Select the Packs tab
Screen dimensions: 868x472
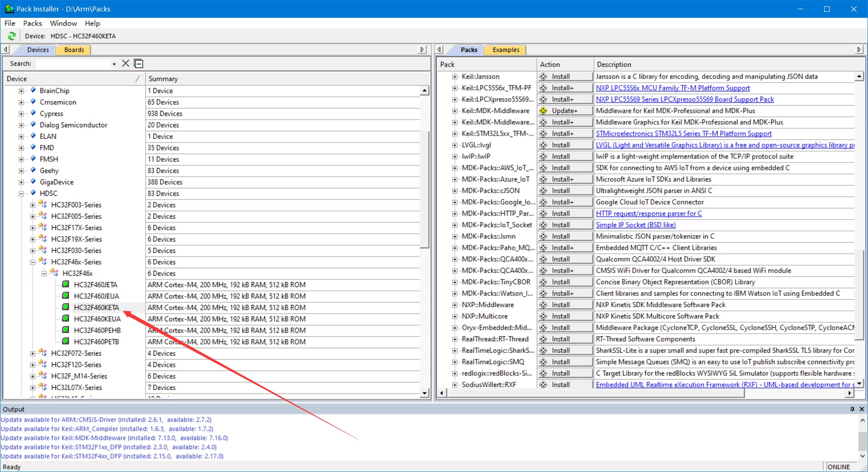(469, 50)
